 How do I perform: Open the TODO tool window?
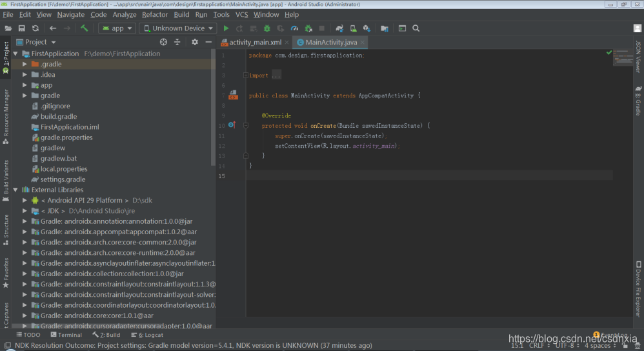pos(28,335)
